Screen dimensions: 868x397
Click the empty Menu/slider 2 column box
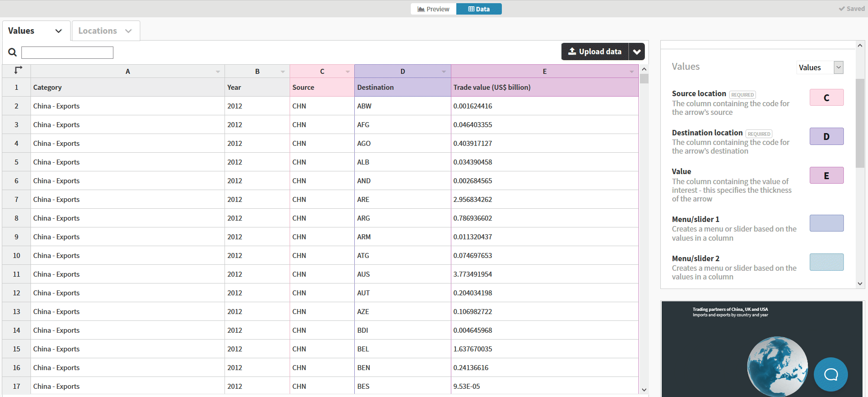(x=827, y=262)
